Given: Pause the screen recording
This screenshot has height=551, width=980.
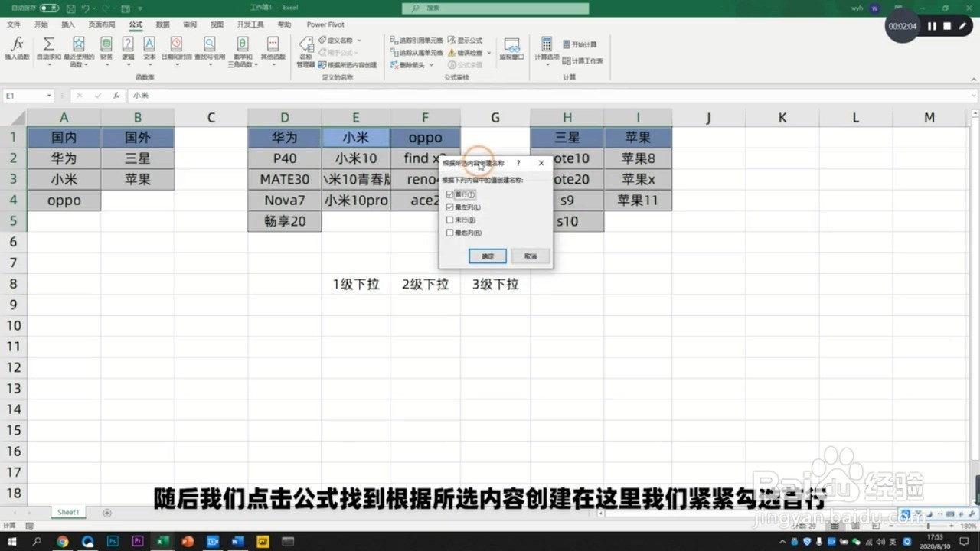Looking at the screenshot, I should (x=932, y=26).
